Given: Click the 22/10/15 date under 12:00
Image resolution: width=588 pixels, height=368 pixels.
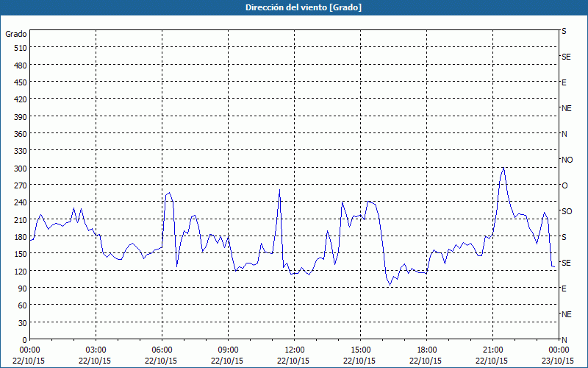Looking at the screenshot, I should 293,361.
